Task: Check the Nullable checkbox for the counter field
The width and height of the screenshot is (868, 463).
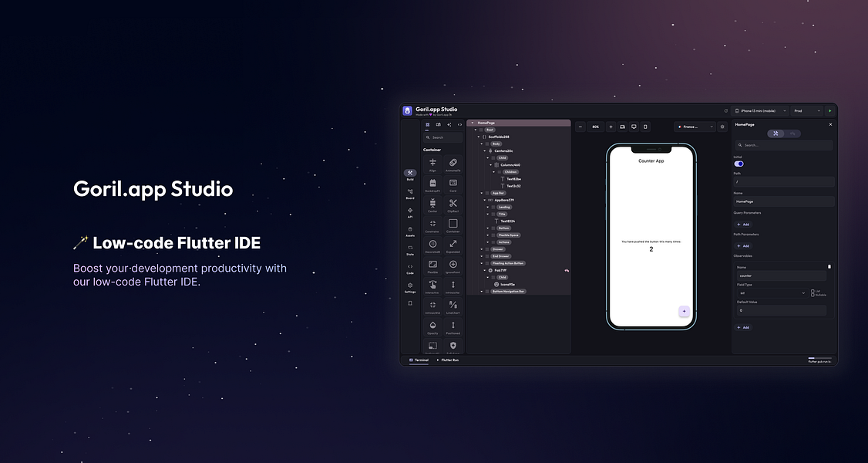Action: point(813,295)
